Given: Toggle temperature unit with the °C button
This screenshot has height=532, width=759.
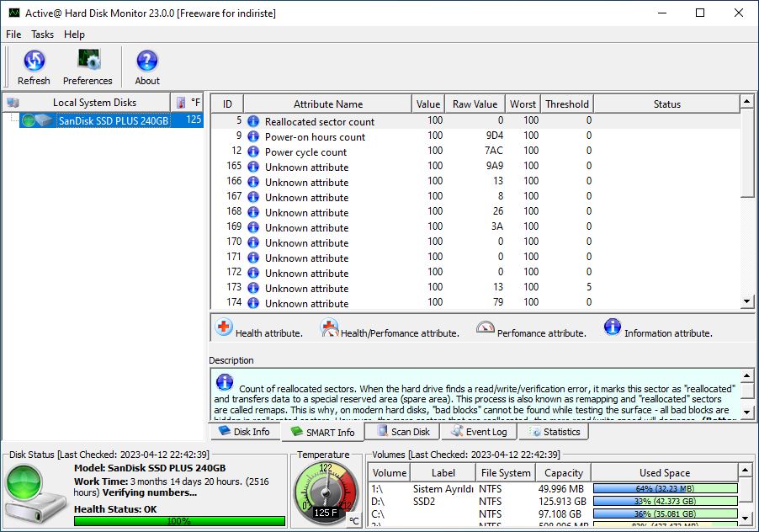Looking at the screenshot, I should (x=354, y=521).
